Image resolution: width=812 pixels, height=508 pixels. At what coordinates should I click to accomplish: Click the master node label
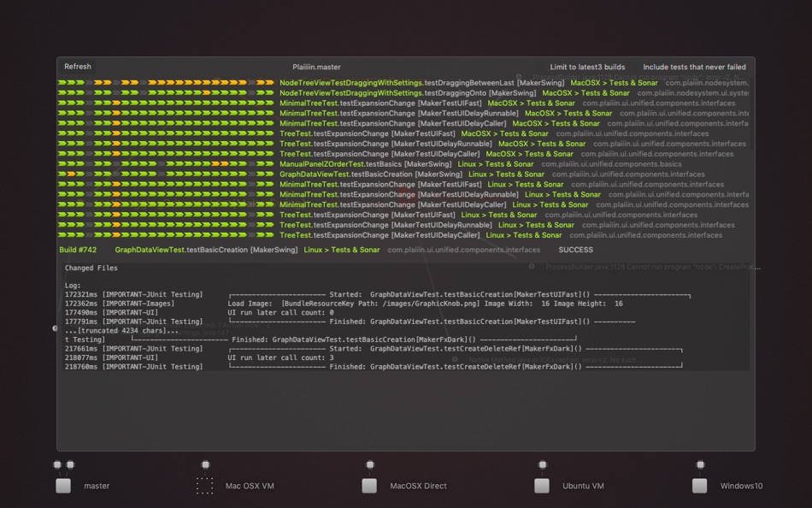click(x=97, y=487)
